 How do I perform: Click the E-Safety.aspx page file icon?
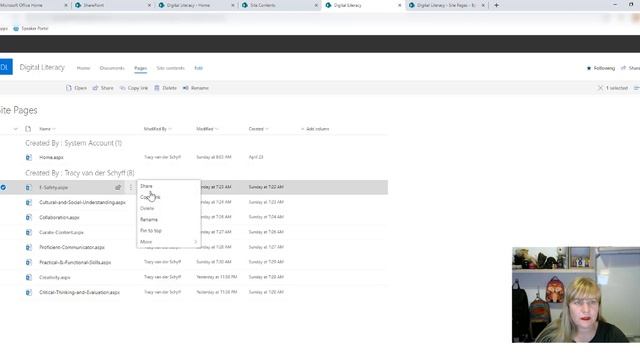[x=29, y=187]
